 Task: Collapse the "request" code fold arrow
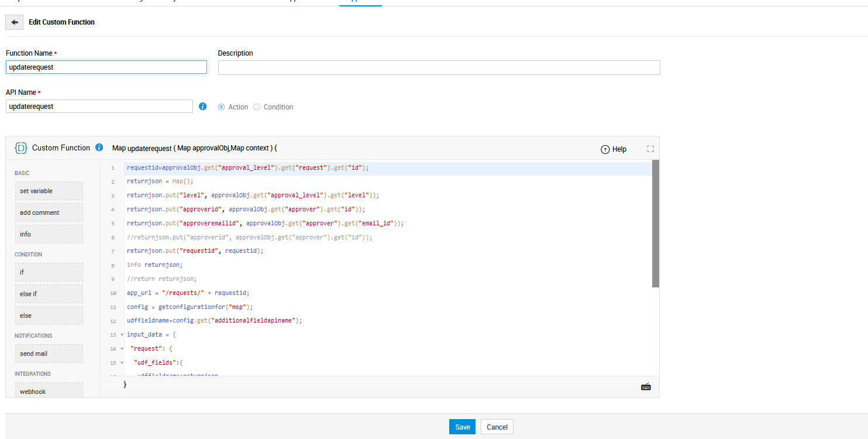point(122,349)
